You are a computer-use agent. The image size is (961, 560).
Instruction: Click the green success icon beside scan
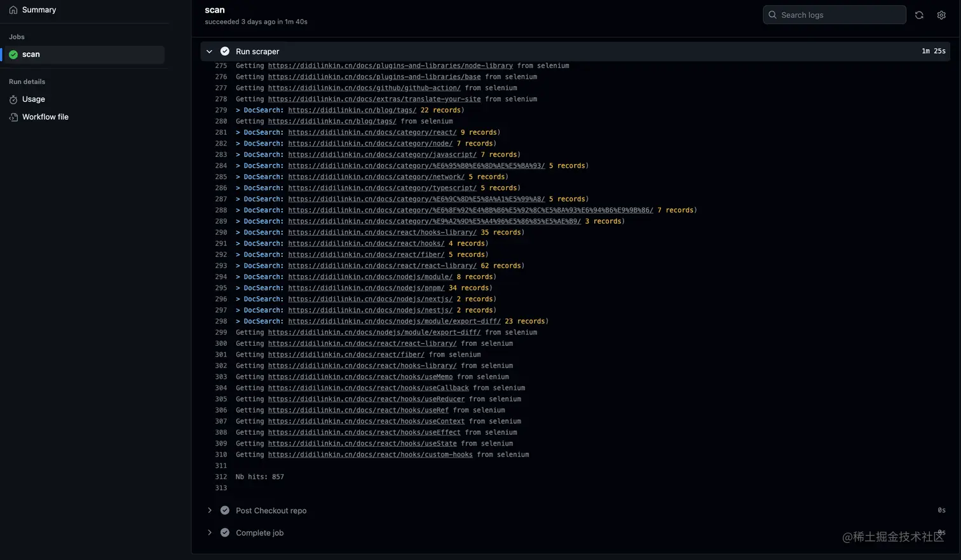pyautogui.click(x=13, y=55)
